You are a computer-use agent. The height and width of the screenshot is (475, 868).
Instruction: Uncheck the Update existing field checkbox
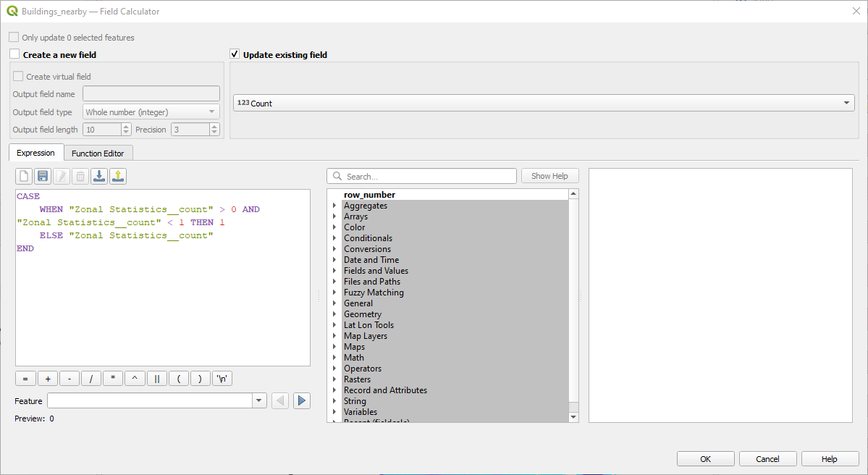click(x=235, y=54)
